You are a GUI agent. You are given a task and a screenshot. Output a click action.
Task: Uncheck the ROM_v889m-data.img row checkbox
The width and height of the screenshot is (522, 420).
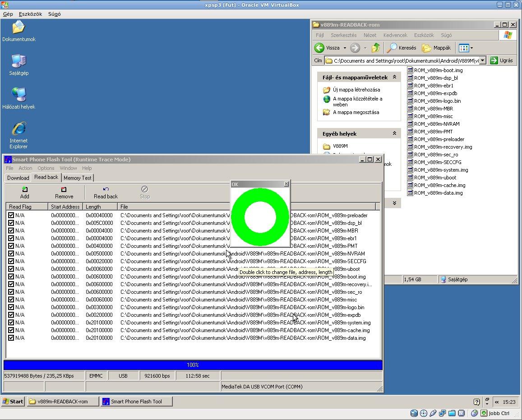pyautogui.click(x=11, y=338)
